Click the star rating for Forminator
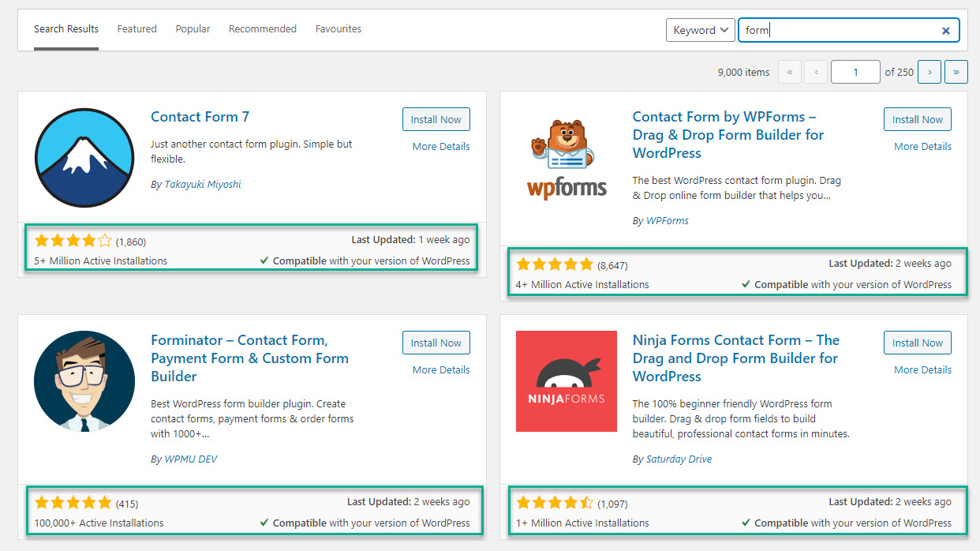 [x=73, y=502]
